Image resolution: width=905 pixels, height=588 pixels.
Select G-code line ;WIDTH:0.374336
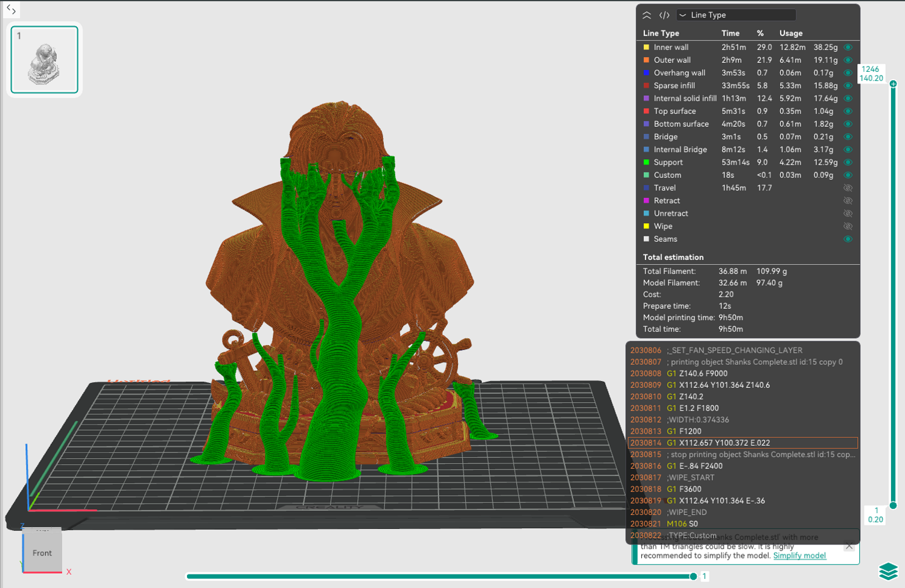[x=743, y=420]
